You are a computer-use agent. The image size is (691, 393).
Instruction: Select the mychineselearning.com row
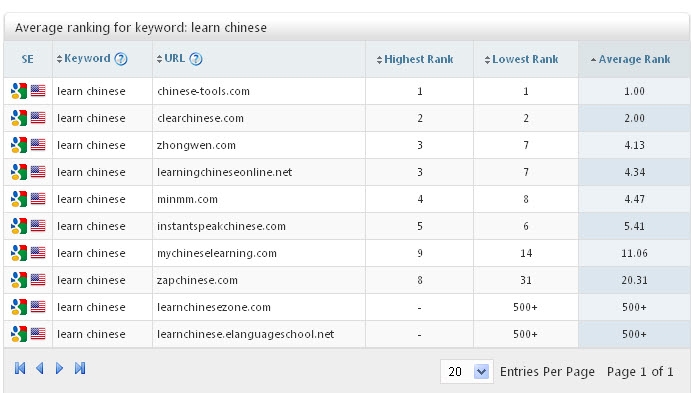(x=346, y=253)
